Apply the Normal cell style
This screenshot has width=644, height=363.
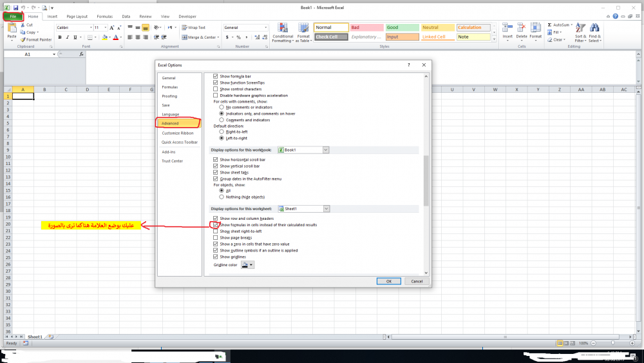[331, 28]
